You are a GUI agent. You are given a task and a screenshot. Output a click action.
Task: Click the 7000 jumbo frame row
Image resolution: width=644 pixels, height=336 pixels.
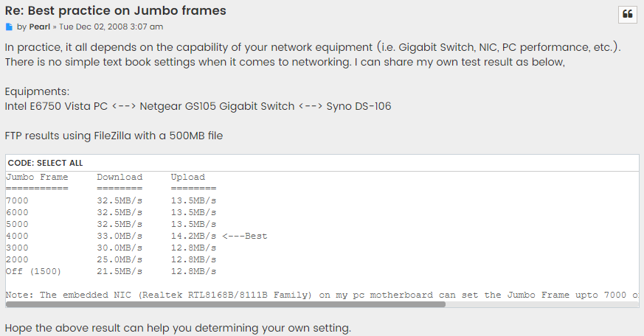[111, 200]
